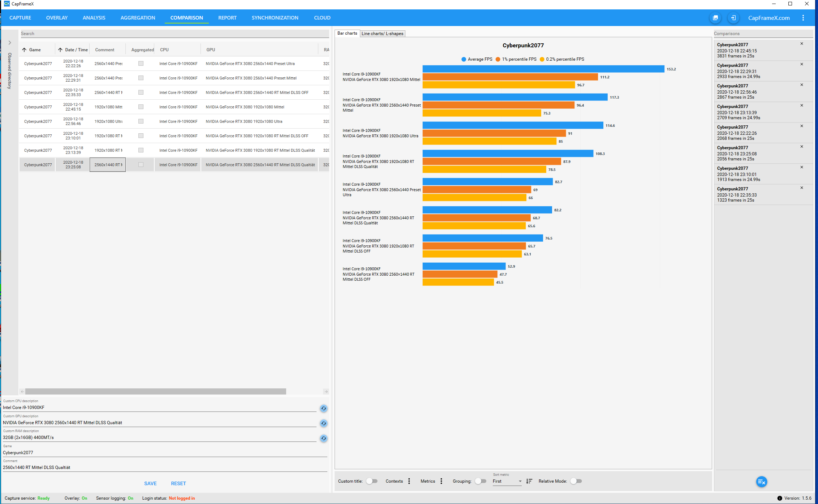Switch to the ANALYSIS tab
This screenshot has height=504, width=818.
coord(94,18)
